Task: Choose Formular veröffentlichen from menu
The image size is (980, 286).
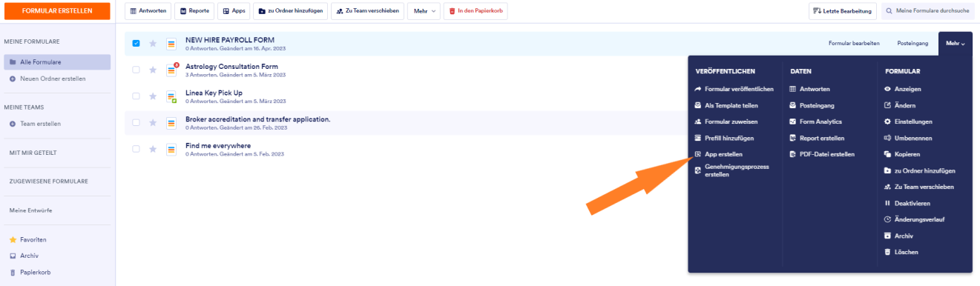Action: 734,89
